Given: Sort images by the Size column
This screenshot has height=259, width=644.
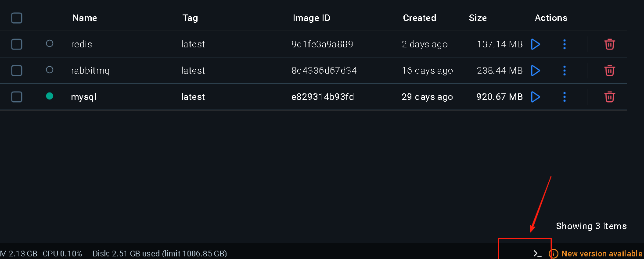Looking at the screenshot, I should tap(478, 18).
